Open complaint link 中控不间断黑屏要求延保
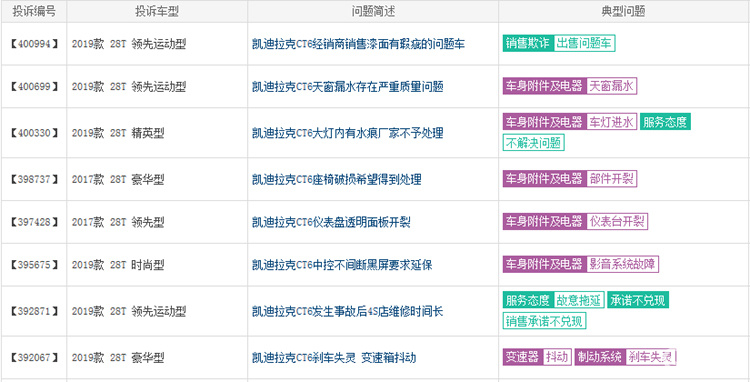Screen dimensions: 750x382 click(x=342, y=265)
